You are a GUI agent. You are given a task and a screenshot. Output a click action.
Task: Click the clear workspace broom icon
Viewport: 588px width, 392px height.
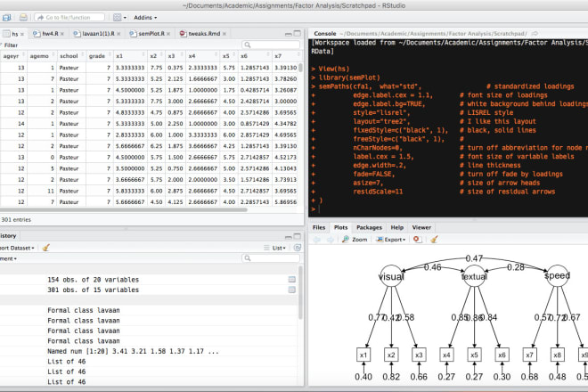[46, 248]
